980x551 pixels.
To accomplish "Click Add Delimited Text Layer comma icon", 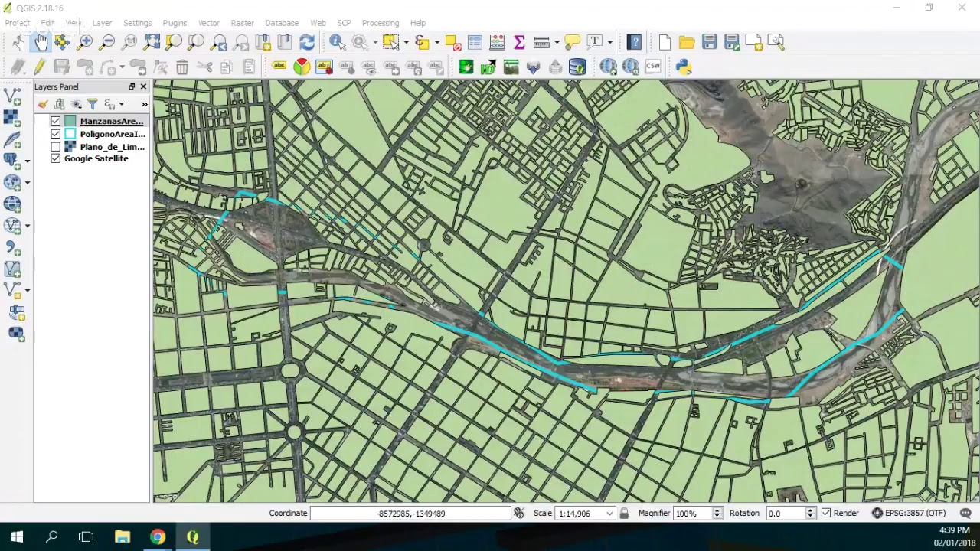I will point(12,247).
